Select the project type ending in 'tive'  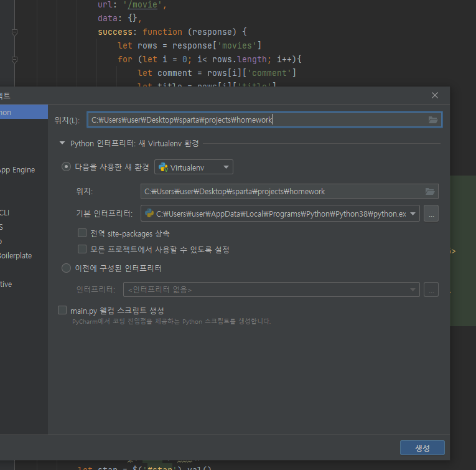pyautogui.click(x=6, y=284)
